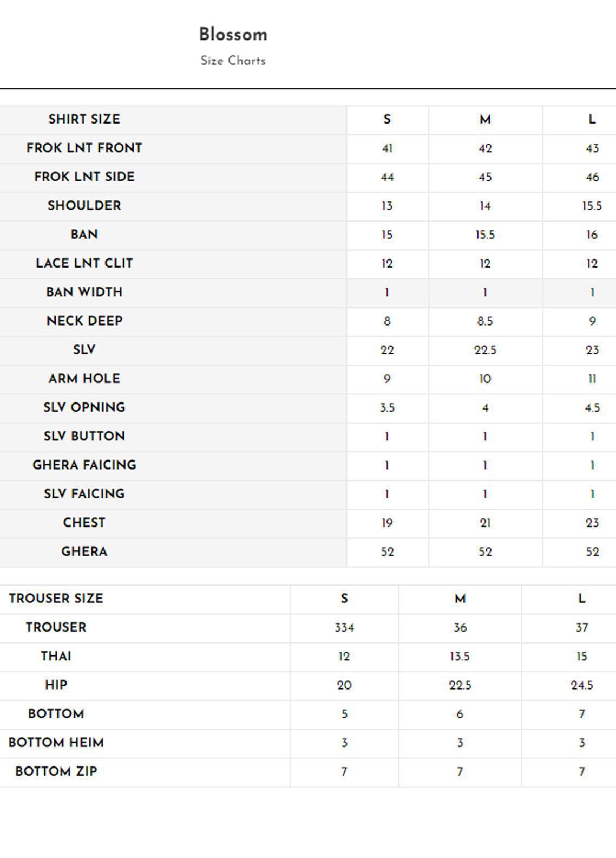Click the LACE LNT CLIT row label
The height and width of the screenshot is (858, 616).
click(x=84, y=263)
